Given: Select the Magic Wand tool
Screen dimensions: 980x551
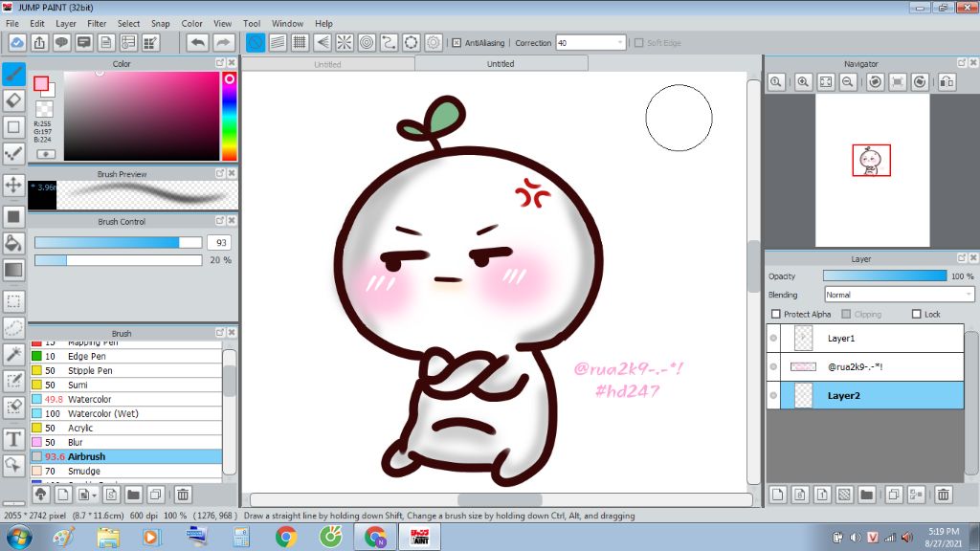Looking at the screenshot, I should 13,354.
